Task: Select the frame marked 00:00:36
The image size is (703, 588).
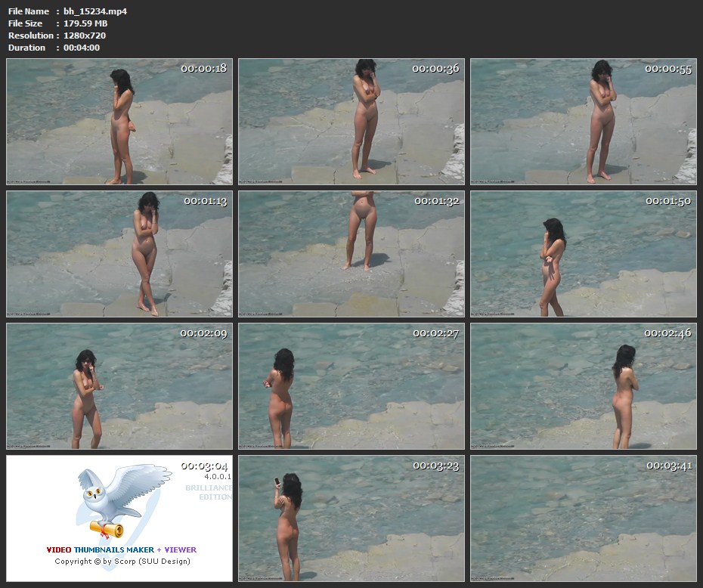Action: [351, 122]
